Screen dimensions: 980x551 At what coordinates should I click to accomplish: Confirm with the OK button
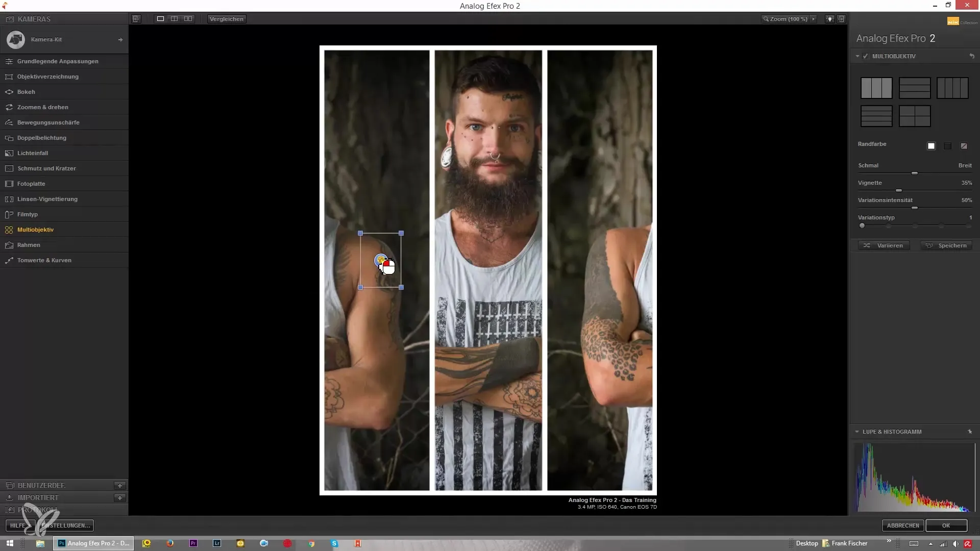pos(946,525)
